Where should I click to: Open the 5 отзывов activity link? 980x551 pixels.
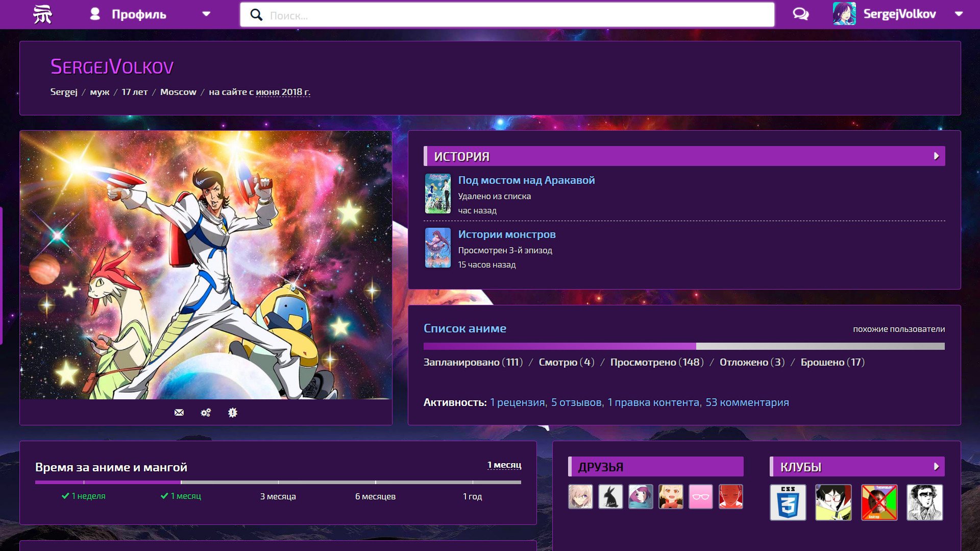tap(576, 402)
